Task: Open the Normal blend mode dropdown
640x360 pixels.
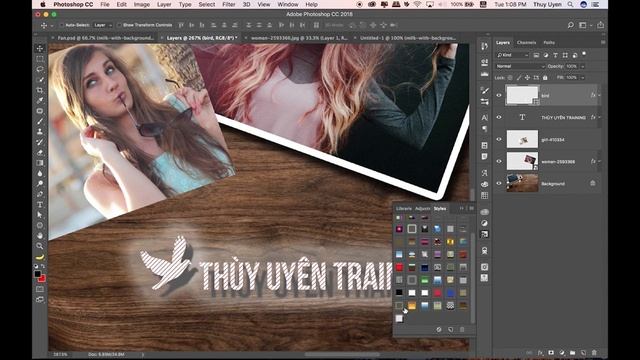Action: click(520, 66)
